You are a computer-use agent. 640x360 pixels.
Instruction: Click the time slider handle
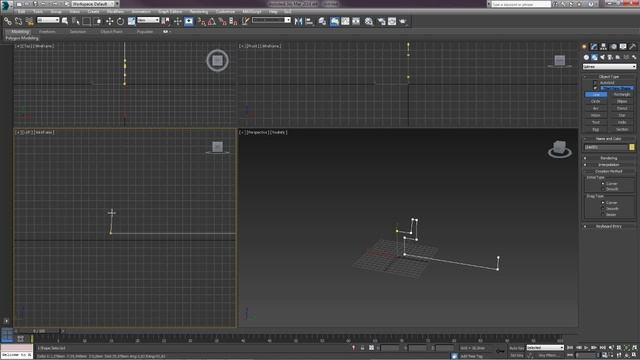click(x=38, y=331)
